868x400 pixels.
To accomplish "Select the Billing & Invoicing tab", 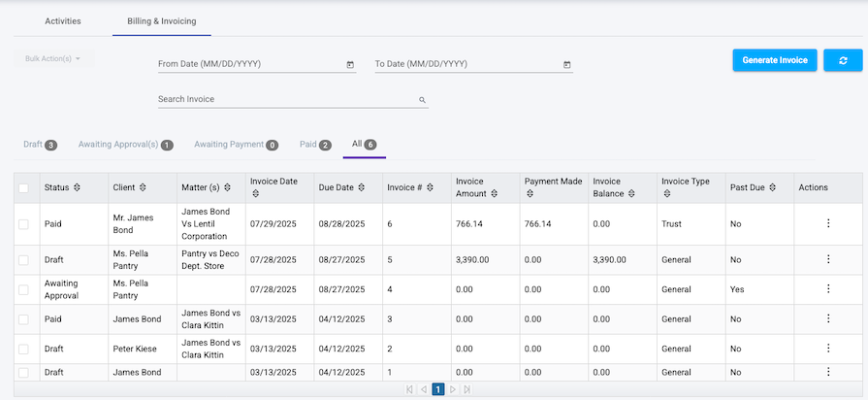I will (x=162, y=21).
